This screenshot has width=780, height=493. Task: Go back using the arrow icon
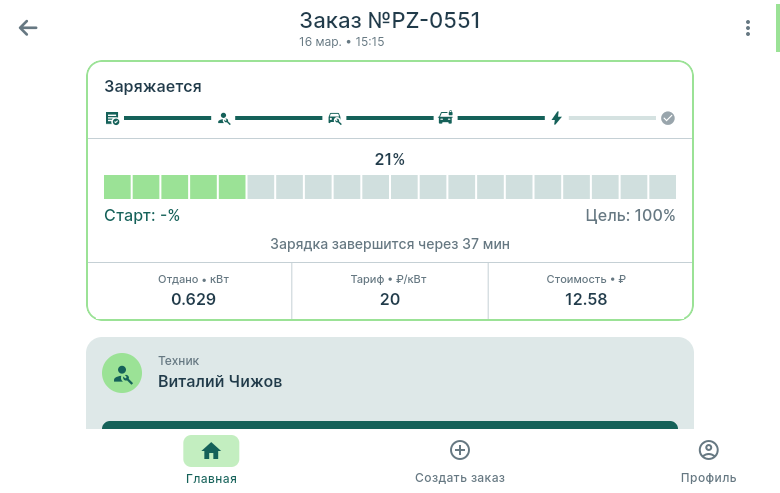(x=28, y=28)
